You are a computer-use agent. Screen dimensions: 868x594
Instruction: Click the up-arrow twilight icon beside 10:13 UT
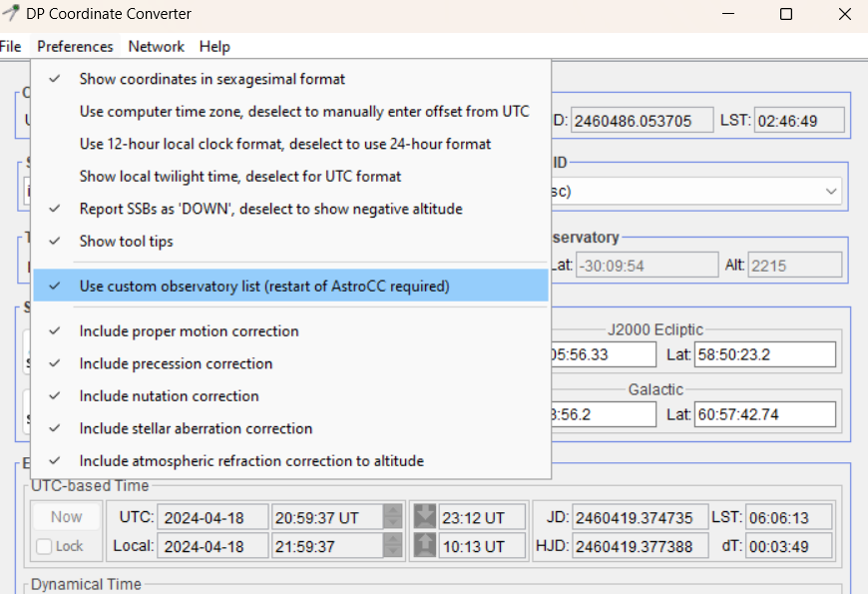pos(425,546)
